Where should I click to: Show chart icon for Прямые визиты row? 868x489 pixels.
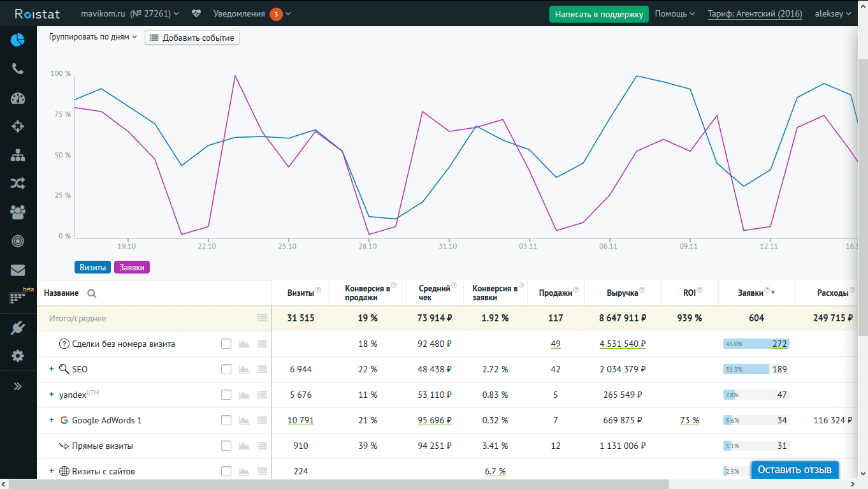coord(243,446)
